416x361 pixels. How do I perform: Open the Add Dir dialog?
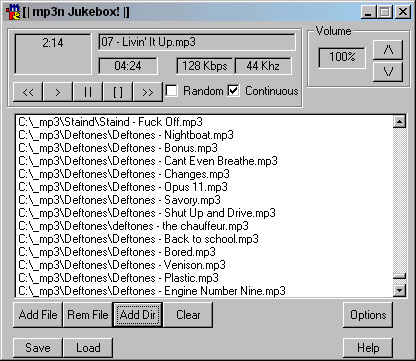tap(138, 315)
